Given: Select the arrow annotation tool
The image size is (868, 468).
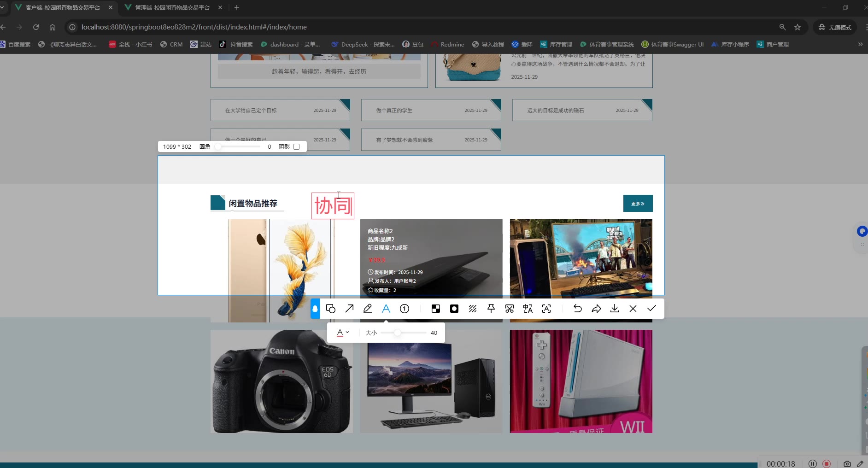Looking at the screenshot, I should pyautogui.click(x=349, y=309).
